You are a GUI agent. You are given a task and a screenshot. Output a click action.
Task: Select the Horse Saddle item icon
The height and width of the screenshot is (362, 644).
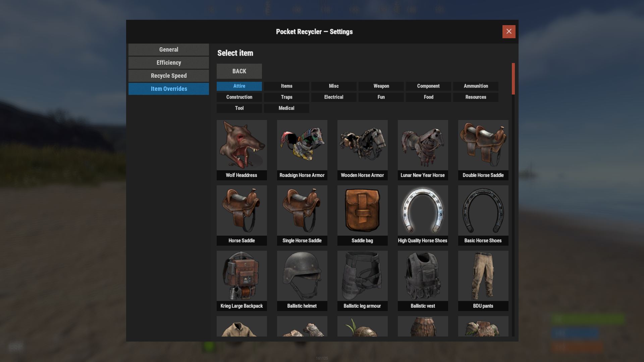pos(242,210)
